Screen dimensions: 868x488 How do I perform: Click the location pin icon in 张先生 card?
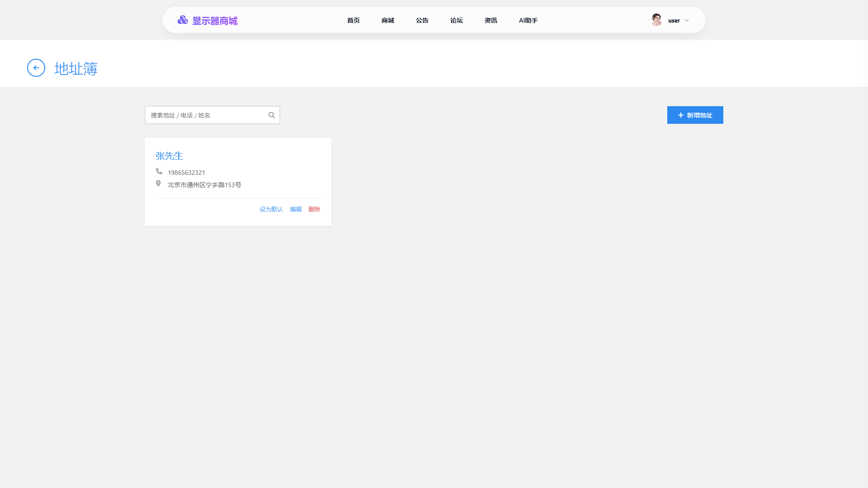(x=158, y=183)
